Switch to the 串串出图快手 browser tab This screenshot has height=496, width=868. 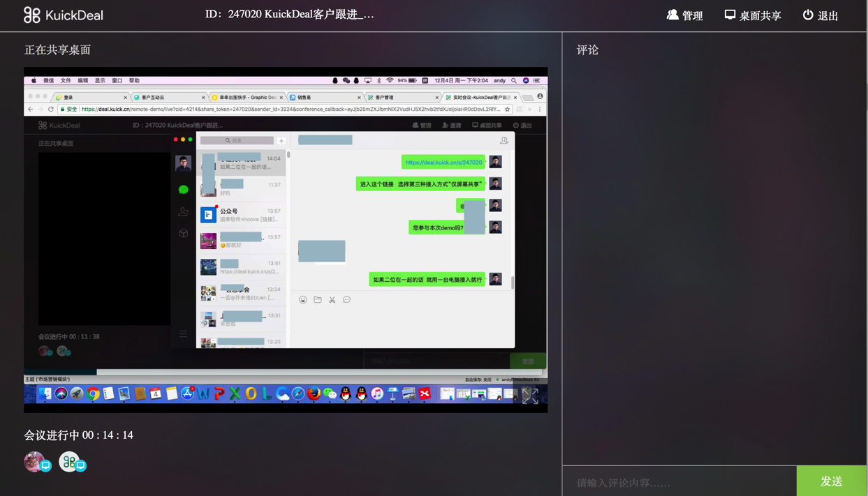(x=247, y=97)
